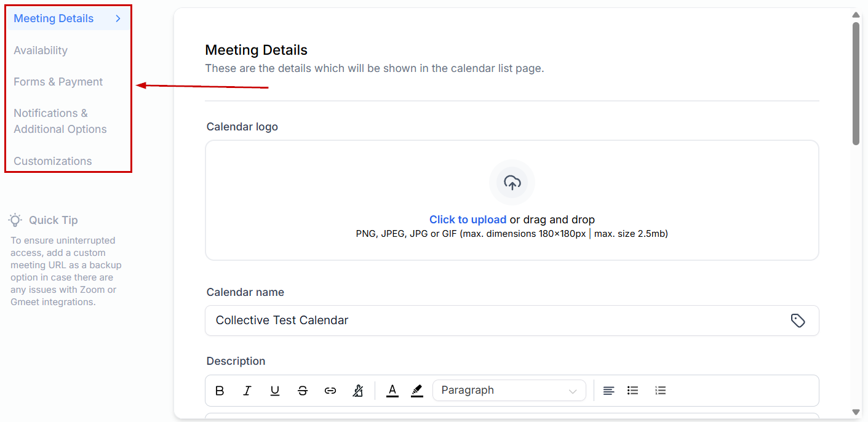Insert a hyperlink in Description

coord(330,391)
